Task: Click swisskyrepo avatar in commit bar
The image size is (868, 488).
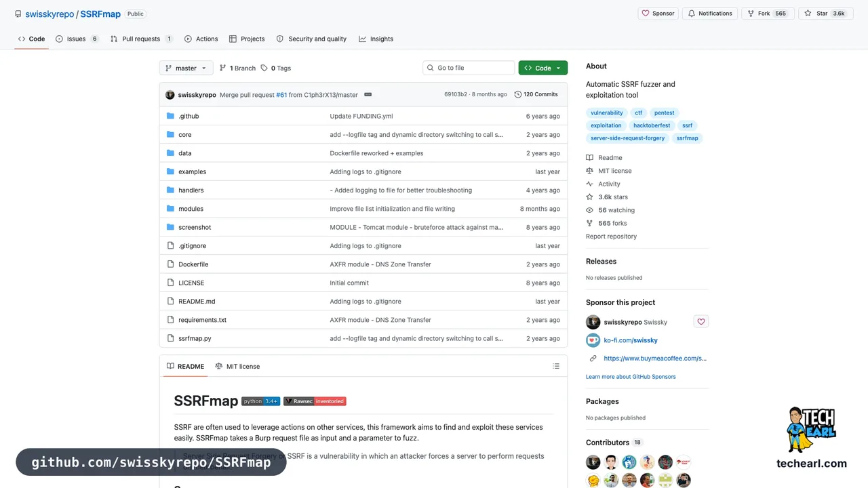Action: [x=170, y=95]
